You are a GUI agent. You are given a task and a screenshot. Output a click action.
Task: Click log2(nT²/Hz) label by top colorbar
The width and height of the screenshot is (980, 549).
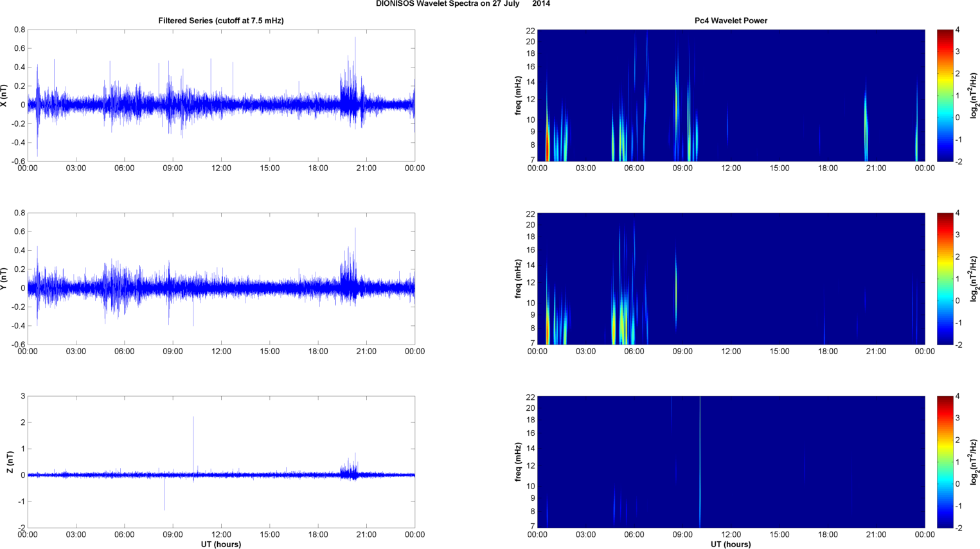coord(975,95)
